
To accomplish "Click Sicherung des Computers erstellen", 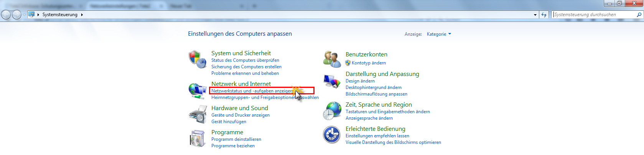I will click(x=246, y=67).
